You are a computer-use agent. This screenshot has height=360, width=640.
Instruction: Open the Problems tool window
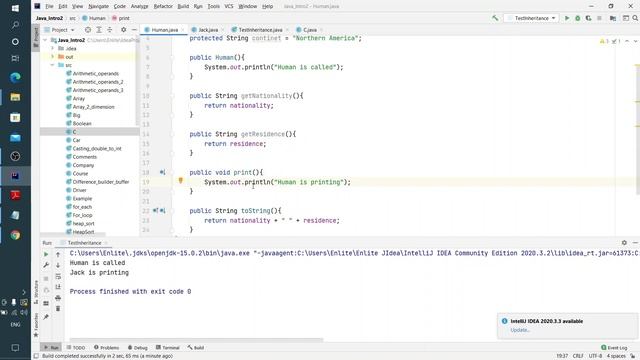(107, 348)
